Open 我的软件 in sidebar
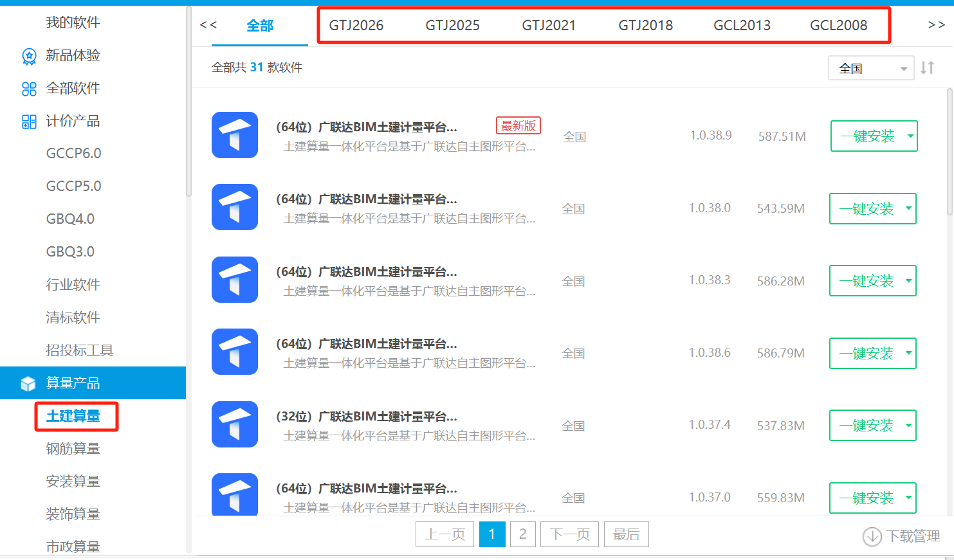Viewport: 954px width, 560px height. (x=73, y=23)
